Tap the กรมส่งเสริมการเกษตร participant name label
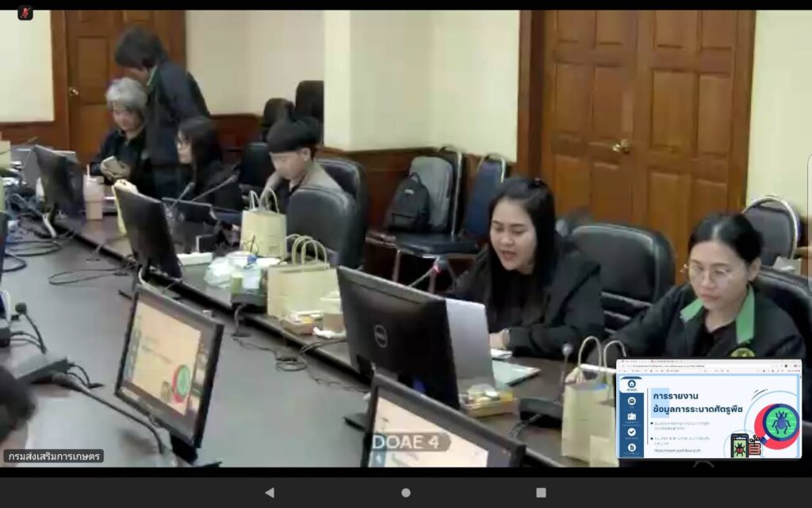The width and height of the screenshot is (812, 508). pyautogui.click(x=53, y=456)
